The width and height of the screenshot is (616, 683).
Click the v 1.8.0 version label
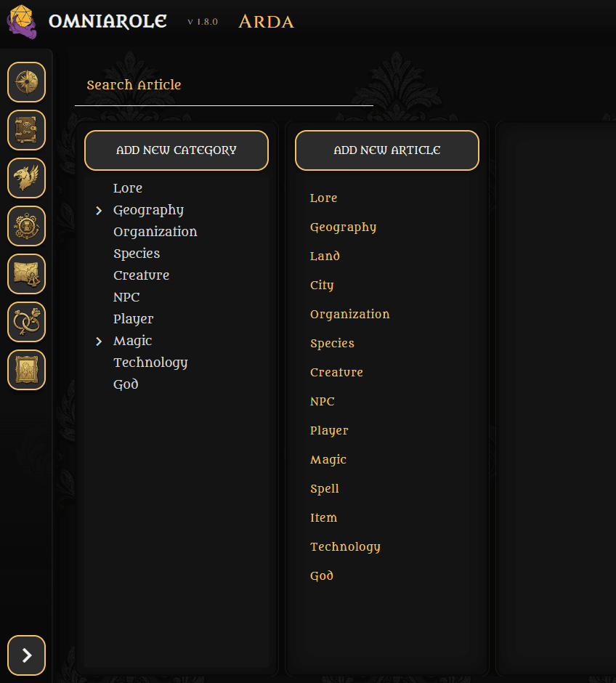203,22
